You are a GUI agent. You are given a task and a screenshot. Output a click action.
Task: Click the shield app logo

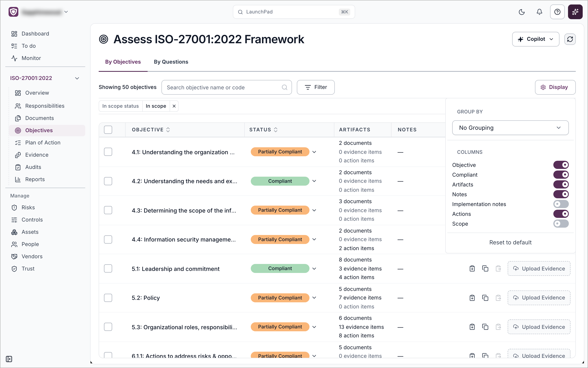[13, 12]
